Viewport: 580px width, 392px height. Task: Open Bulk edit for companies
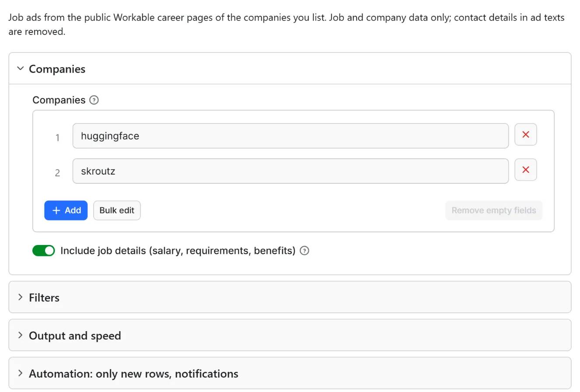117,210
